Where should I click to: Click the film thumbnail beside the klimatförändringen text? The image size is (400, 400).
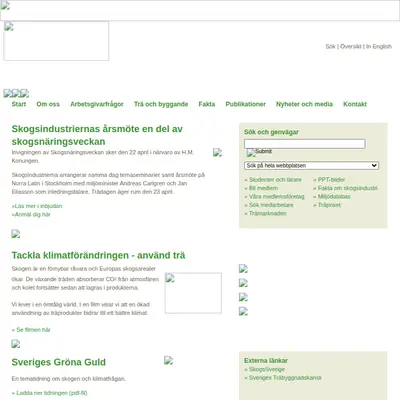click(193, 293)
